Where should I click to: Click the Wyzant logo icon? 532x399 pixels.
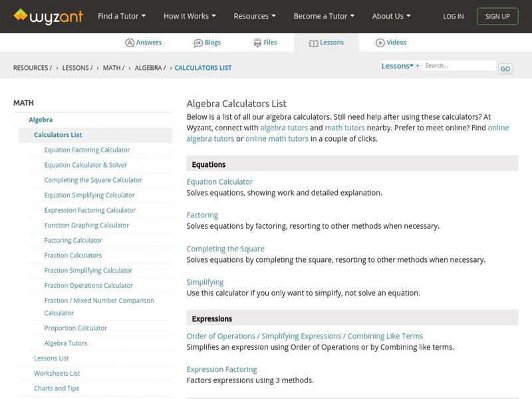pyautogui.click(x=21, y=15)
